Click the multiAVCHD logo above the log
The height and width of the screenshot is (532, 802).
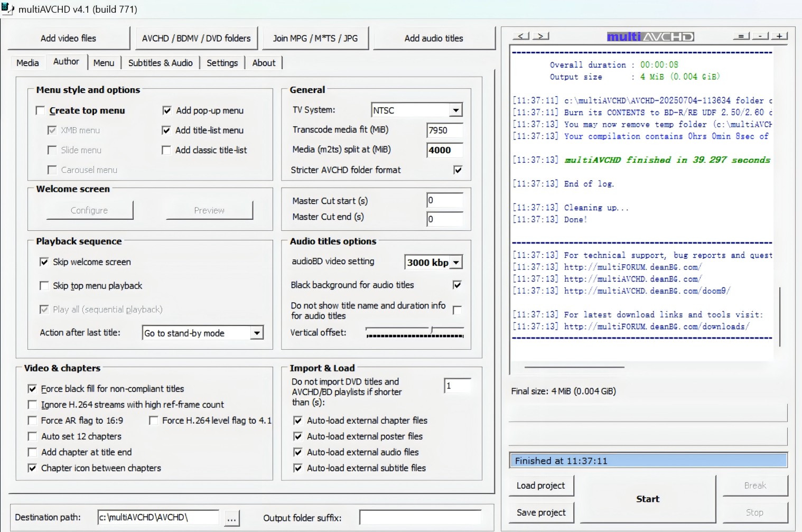tap(650, 36)
